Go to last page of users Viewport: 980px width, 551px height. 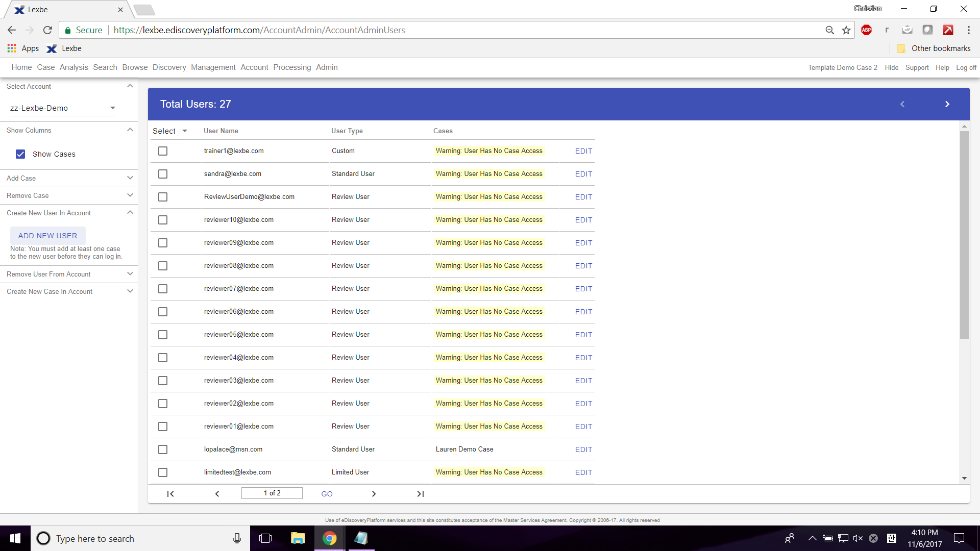421,494
